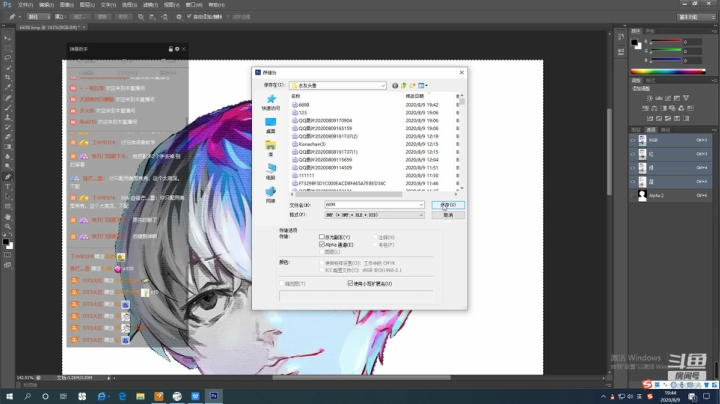
Task: Select the Eyedropper tool
Action: 7,88
